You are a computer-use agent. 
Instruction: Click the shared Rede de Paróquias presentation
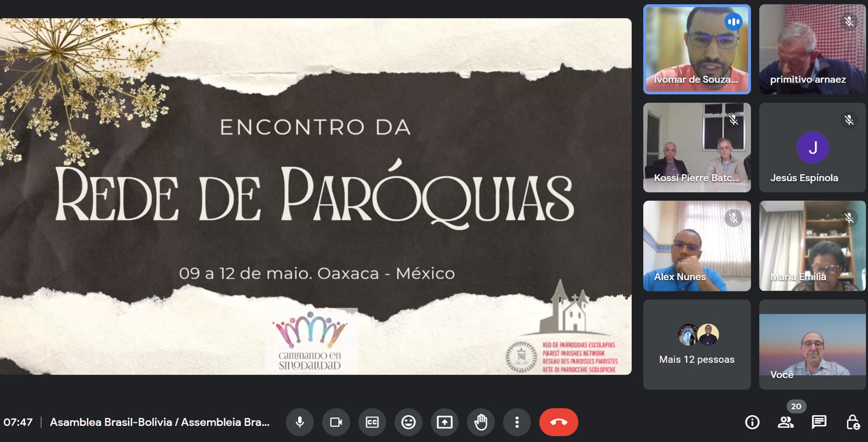coord(315,196)
